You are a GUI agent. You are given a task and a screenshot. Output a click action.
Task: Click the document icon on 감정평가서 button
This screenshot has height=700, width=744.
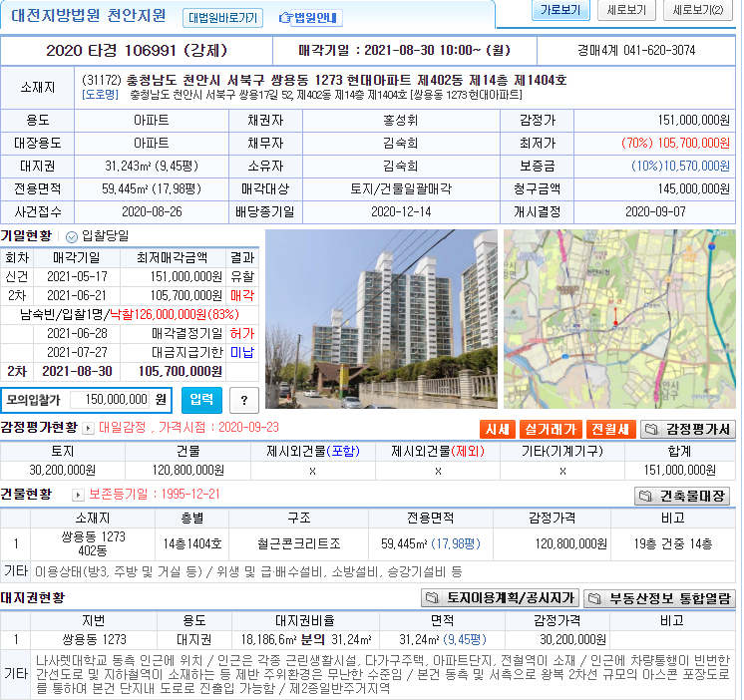(651, 429)
